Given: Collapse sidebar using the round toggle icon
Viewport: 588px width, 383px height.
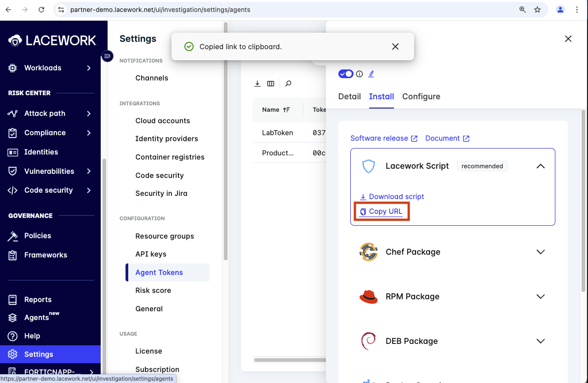Looking at the screenshot, I should [x=107, y=56].
